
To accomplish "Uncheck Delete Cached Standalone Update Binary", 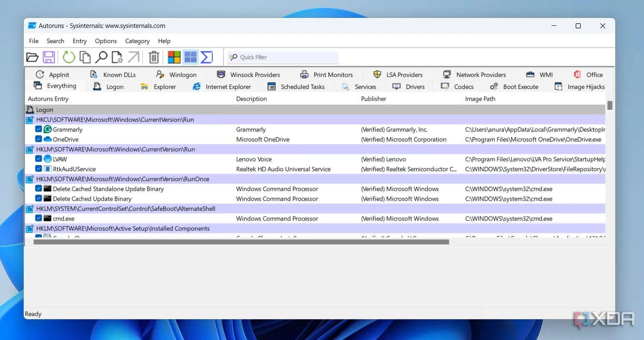I will click(38, 189).
